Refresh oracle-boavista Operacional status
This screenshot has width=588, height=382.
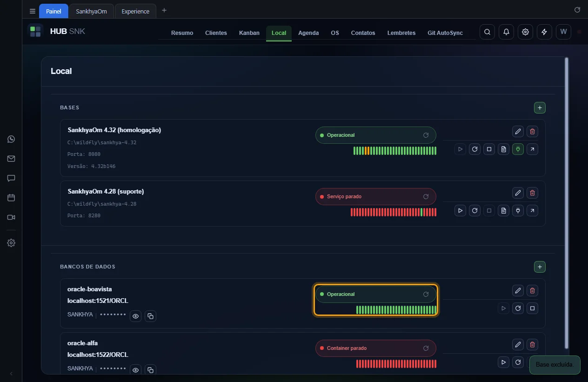click(x=426, y=294)
